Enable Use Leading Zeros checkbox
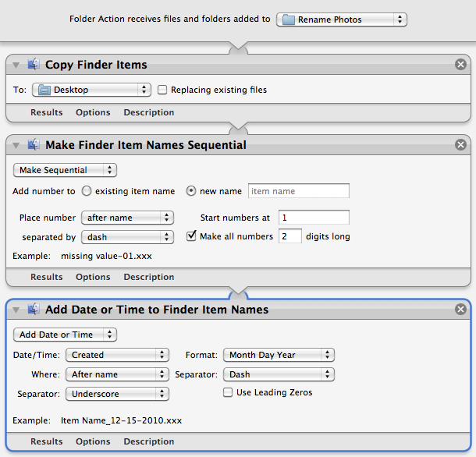Screen dimensions: 476x457 click(228, 392)
